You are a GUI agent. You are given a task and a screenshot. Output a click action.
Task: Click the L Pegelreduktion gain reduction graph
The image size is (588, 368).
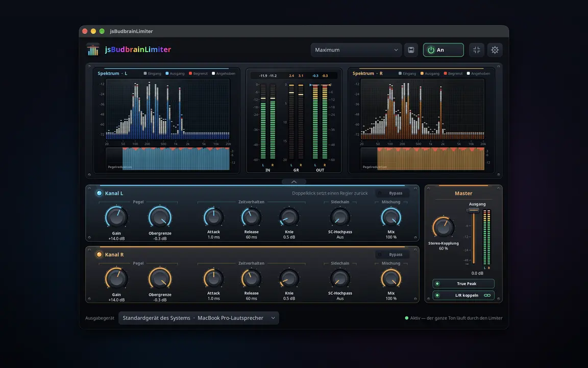click(x=167, y=159)
